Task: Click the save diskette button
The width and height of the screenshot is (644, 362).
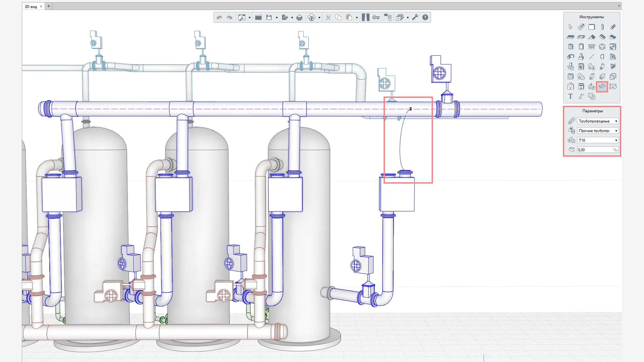Action: point(269,17)
